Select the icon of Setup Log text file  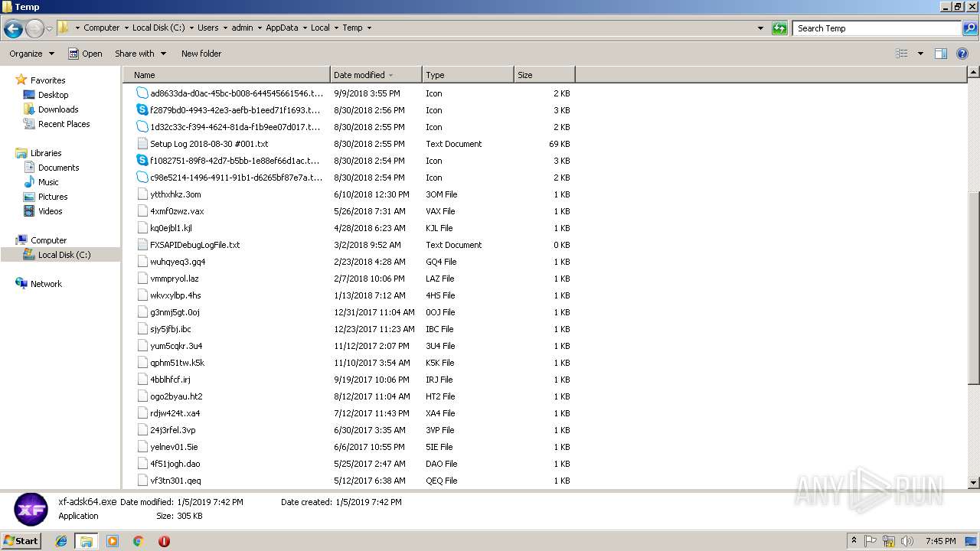(x=142, y=144)
